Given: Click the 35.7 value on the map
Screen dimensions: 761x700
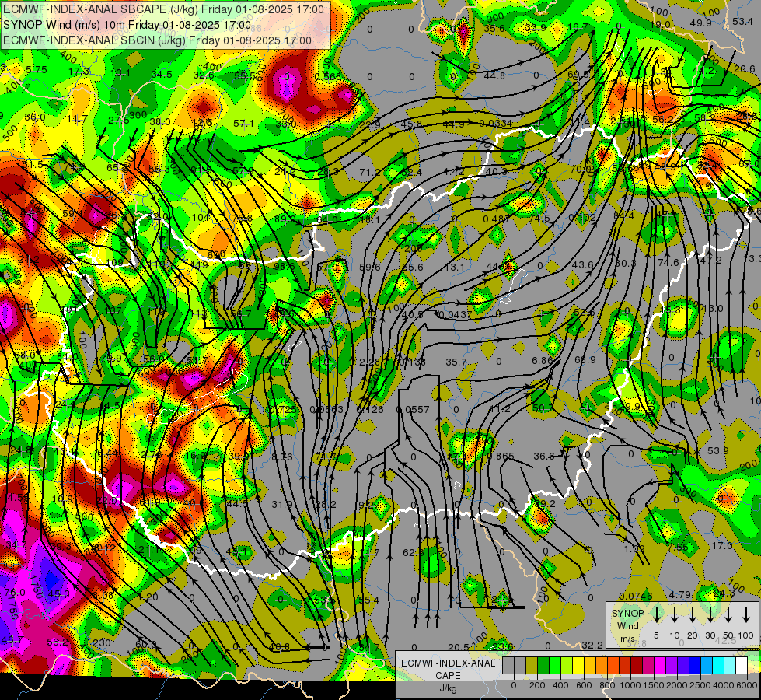Looking at the screenshot, I should [456, 362].
